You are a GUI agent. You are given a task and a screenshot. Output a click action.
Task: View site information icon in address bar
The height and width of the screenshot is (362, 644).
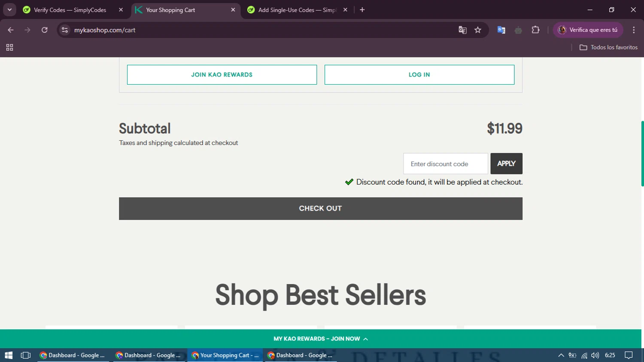[x=65, y=30]
